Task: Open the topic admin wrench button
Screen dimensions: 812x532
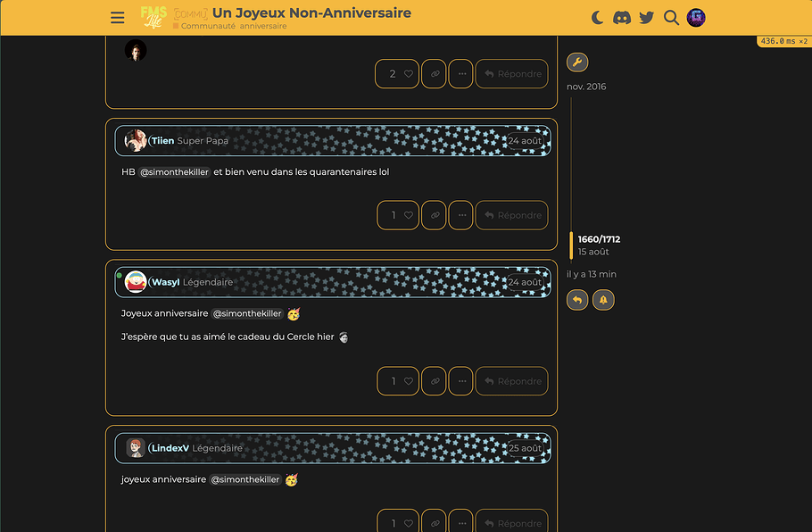Action: (577, 62)
